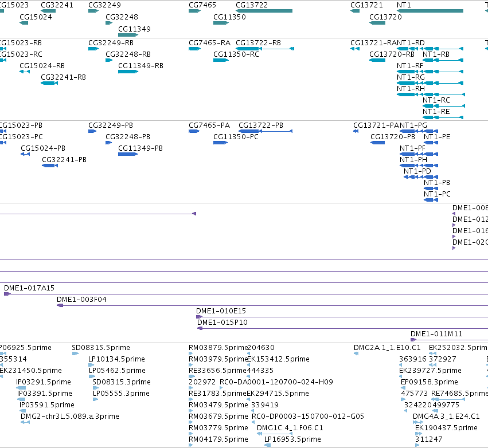Click the NT1-PD protein

pyautogui.click(x=421, y=178)
